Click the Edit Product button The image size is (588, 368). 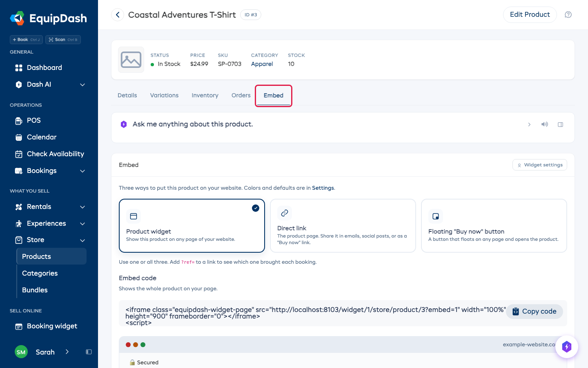(530, 15)
